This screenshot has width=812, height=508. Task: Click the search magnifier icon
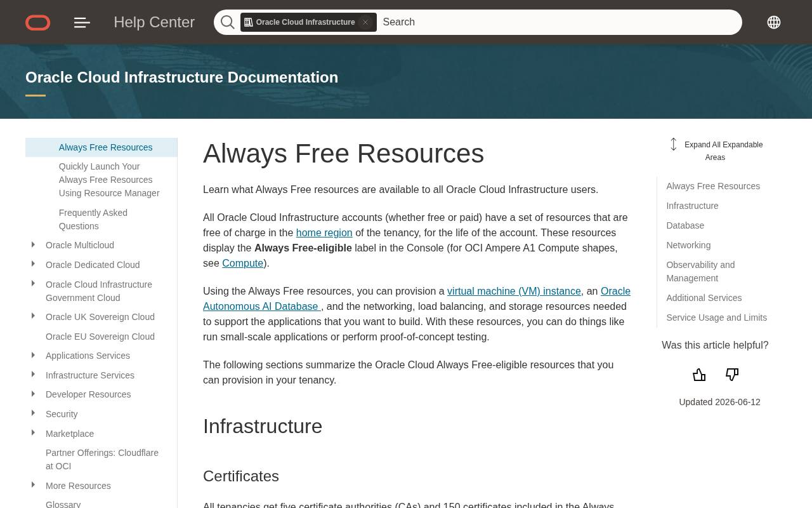228,22
